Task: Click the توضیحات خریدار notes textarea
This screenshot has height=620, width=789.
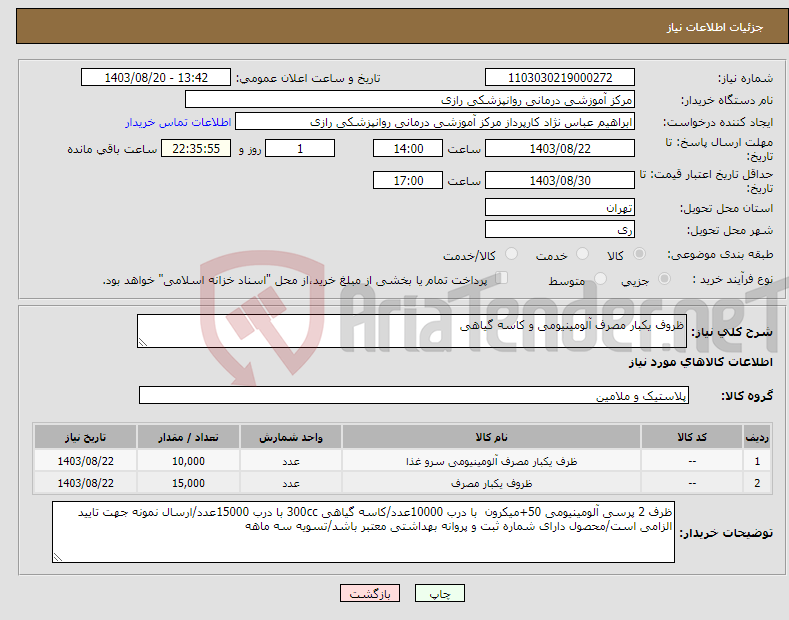Action: [x=363, y=532]
